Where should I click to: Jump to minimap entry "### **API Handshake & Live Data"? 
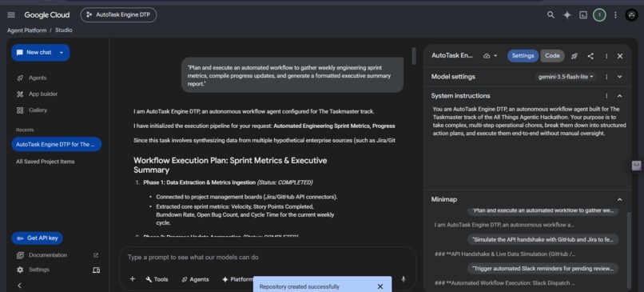pos(505,254)
